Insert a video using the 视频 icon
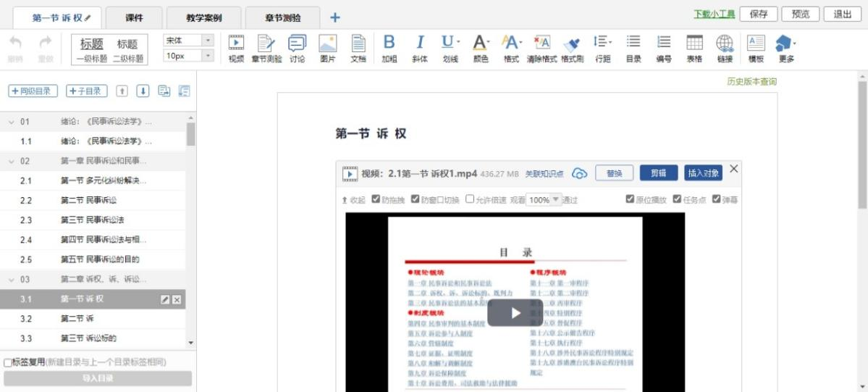This screenshot has width=868, height=392. pos(236,49)
